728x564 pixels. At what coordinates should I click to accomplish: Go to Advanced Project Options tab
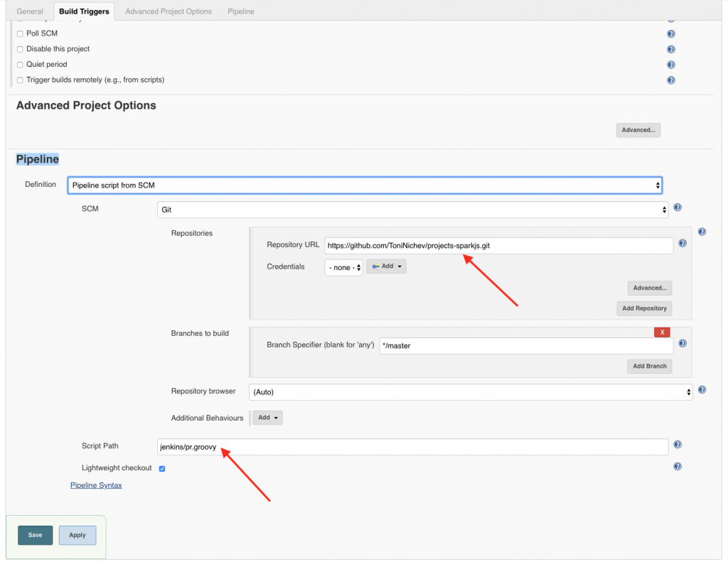click(x=168, y=11)
